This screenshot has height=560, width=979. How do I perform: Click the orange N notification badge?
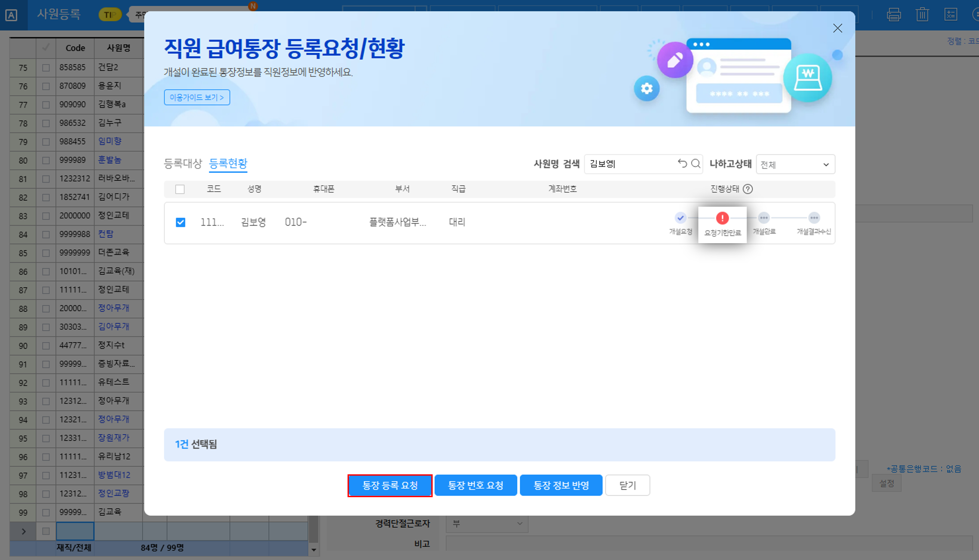[x=253, y=6]
